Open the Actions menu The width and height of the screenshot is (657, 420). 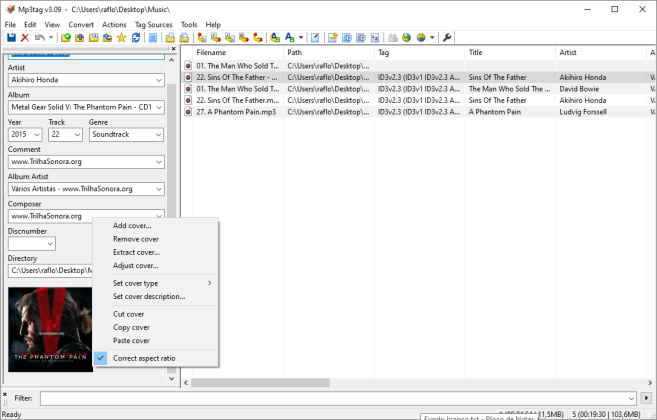114,25
